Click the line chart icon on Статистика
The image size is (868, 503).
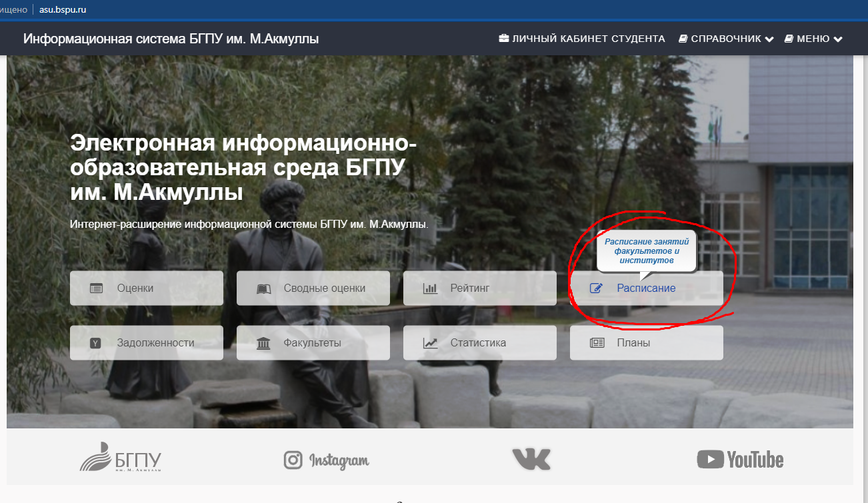click(x=430, y=343)
